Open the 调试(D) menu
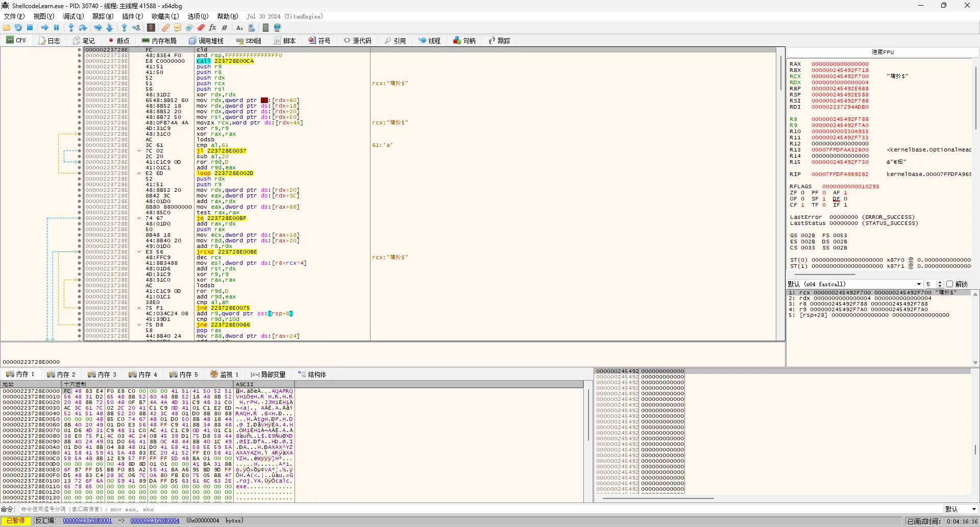This screenshot has width=980, height=527. pos(73,16)
